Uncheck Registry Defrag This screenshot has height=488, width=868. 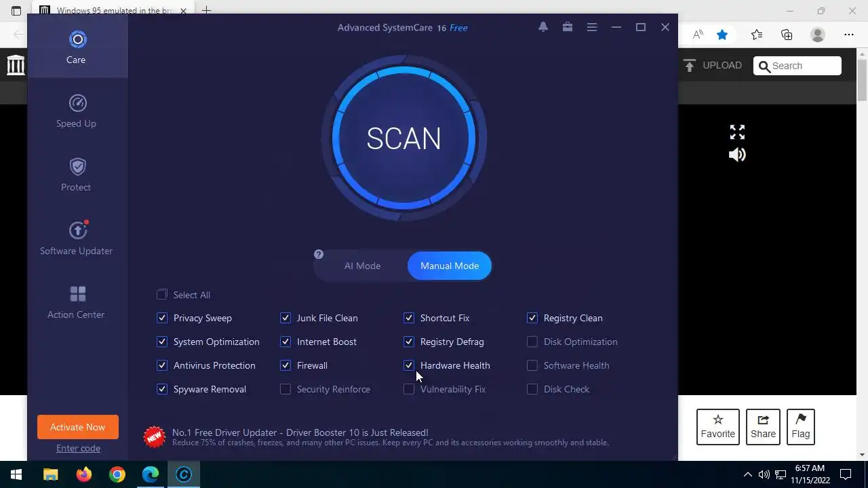click(x=409, y=342)
